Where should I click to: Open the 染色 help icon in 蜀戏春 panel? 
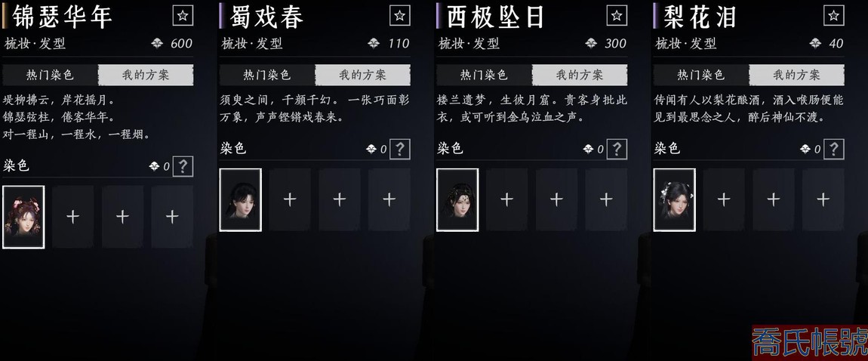(x=400, y=149)
